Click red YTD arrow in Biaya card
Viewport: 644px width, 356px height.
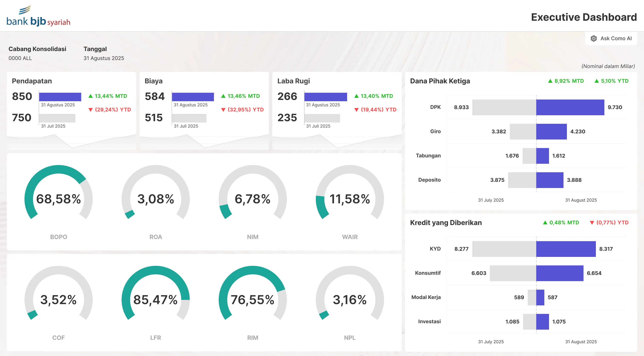pos(223,110)
